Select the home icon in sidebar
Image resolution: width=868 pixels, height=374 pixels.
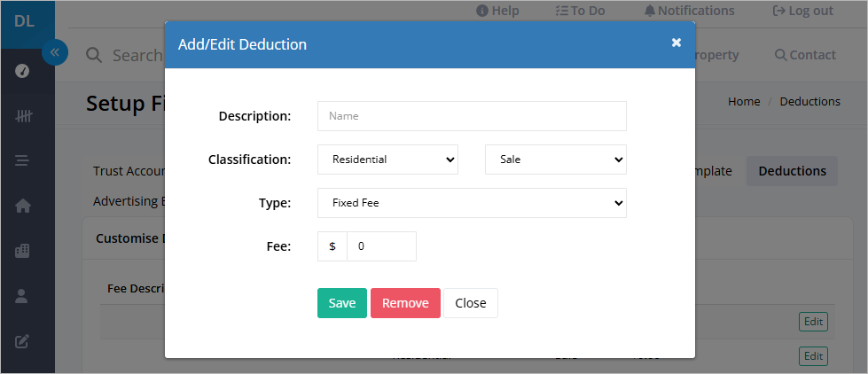click(23, 206)
